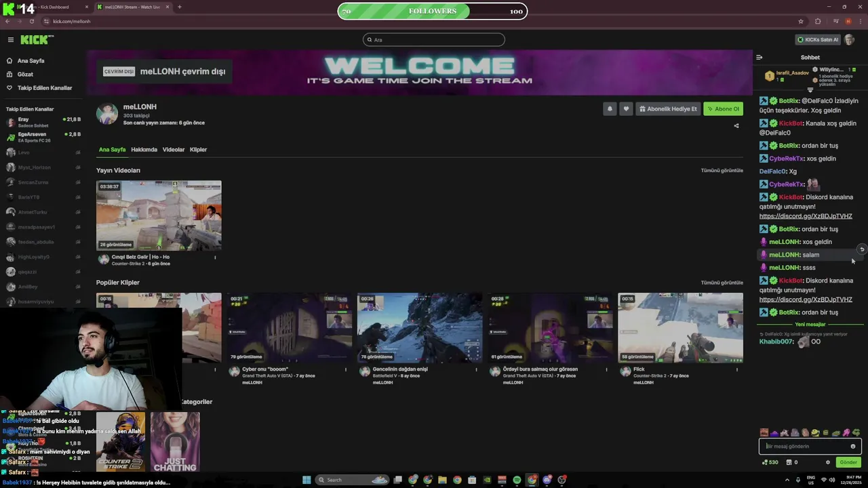Click the browser extensions puzzle icon

[818, 21]
